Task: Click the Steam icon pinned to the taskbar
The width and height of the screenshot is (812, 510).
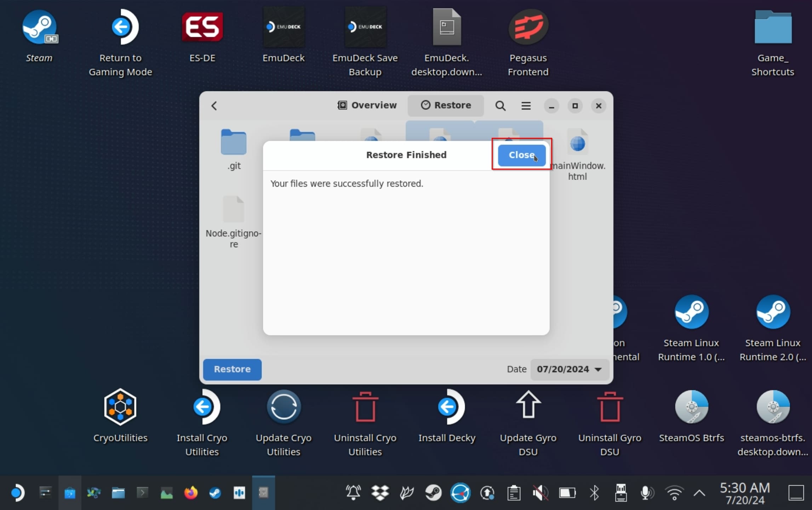Action: tap(215, 493)
